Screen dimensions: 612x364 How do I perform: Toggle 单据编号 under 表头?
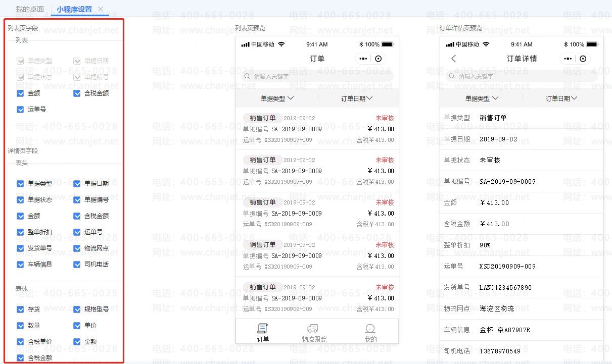tap(77, 200)
